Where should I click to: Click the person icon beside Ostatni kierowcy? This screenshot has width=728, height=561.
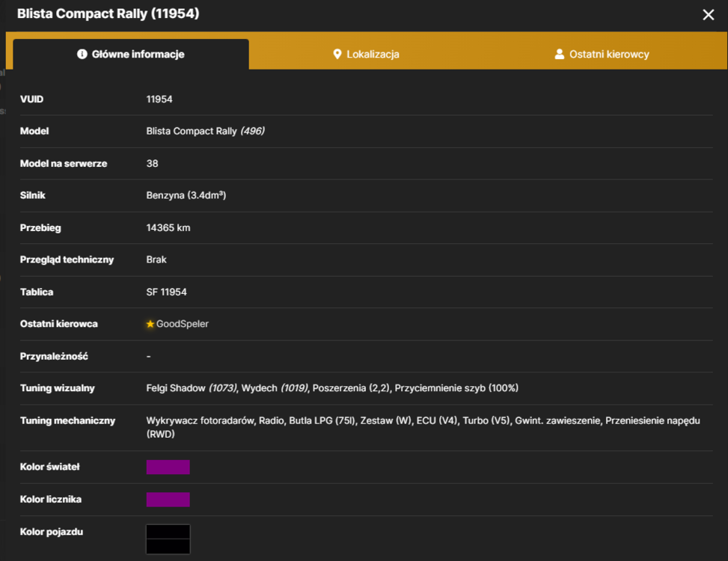tap(560, 55)
